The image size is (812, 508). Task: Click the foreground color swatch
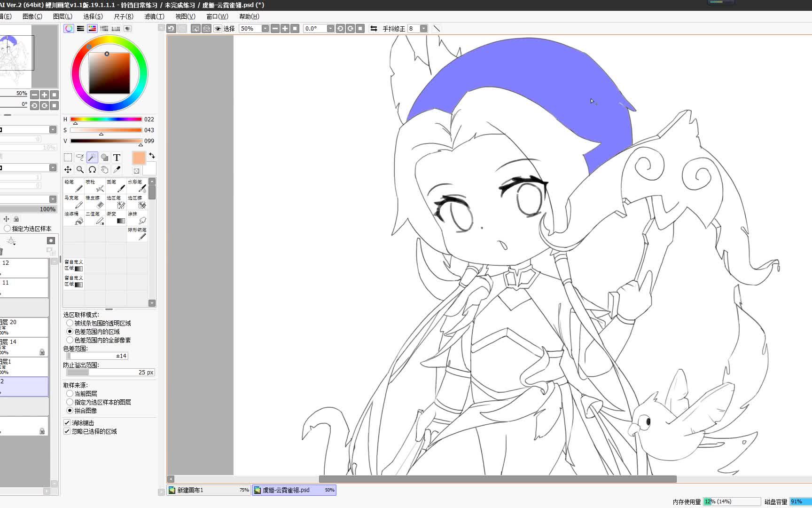pos(139,158)
